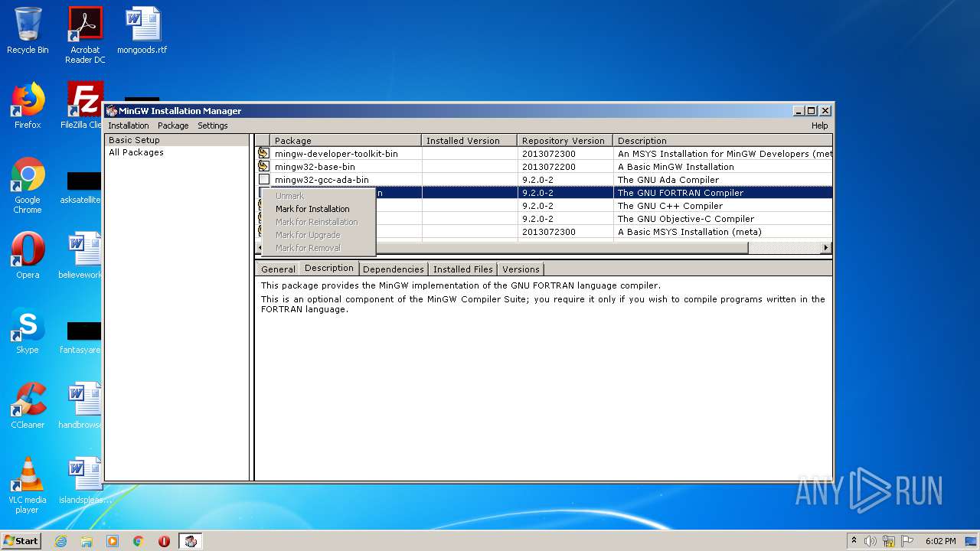
Task: Click the mingw32-base-bin marked status icon
Action: point(263,166)
